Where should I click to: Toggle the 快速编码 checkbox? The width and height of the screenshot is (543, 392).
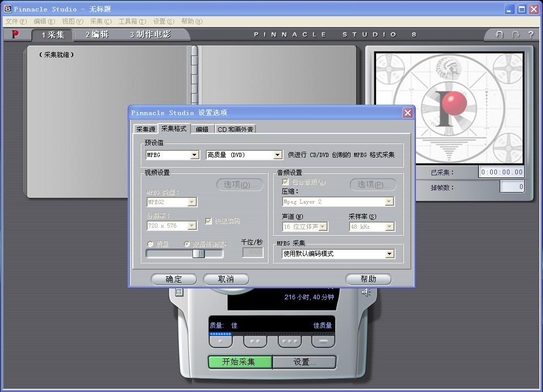(x=209, y=221)
